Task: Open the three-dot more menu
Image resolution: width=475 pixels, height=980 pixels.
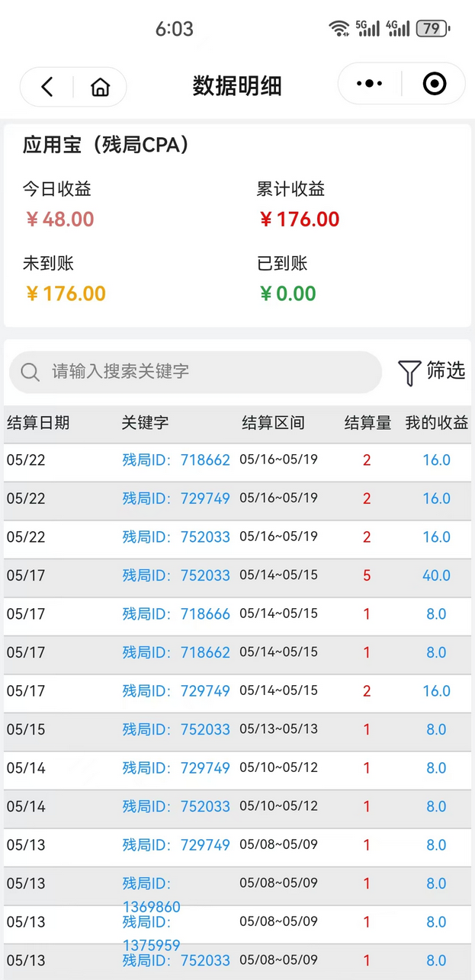Action: (x=370, y=84)
